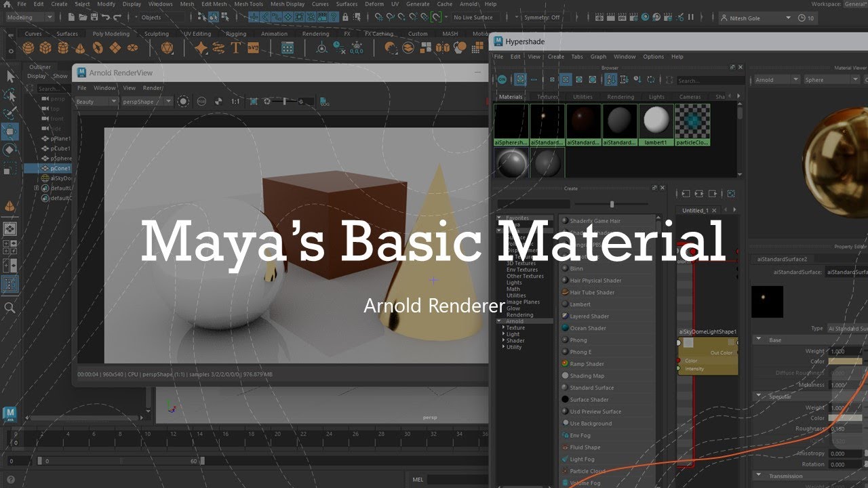The height and width of the screenshot is (488, 868).
Task: Open the Sphere shape dropdown in Material Viewer
Action: [831, 79]
